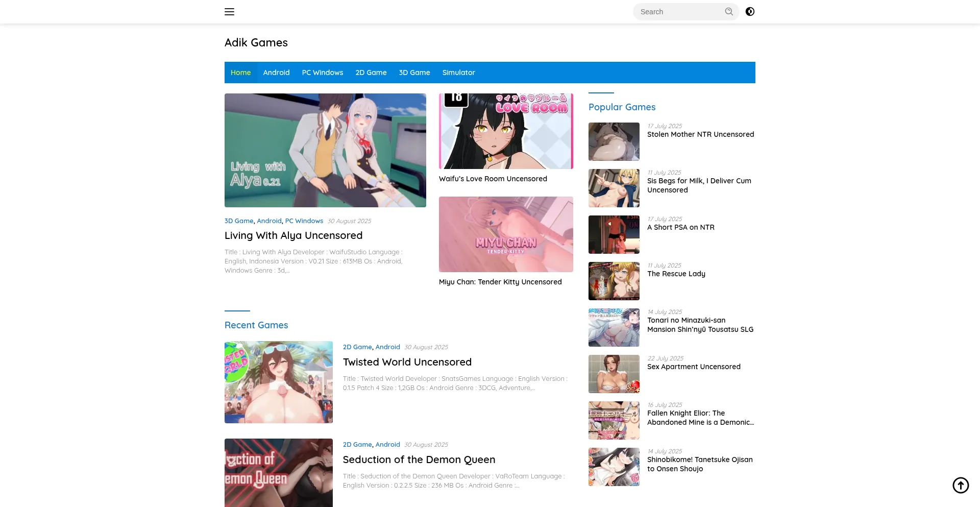
Task: Open the 3D Game category for Living With Alya
Action: (x=239, y=221)
